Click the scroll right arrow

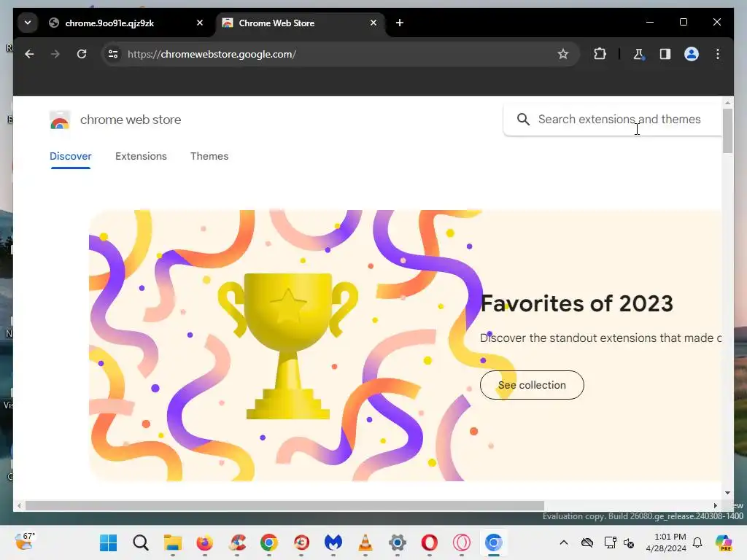[715, 506]
